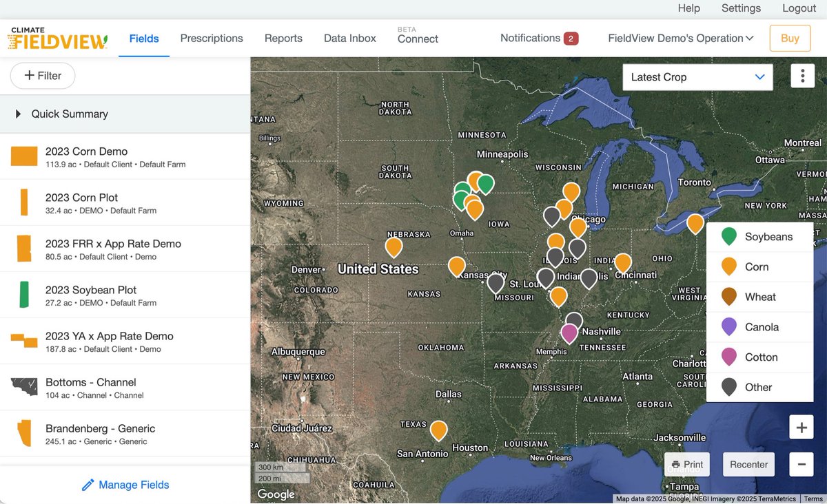Select the gray pin near Indianapolis
Viewport: 827px width, 504px height.
click(x=589, y=279)
